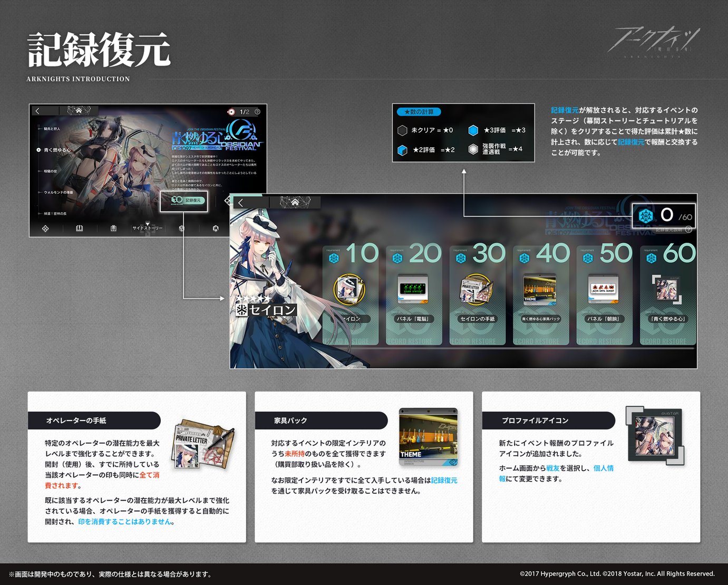Go back using the small event screen arrow
728x585 pixels.
pos(37,111)
